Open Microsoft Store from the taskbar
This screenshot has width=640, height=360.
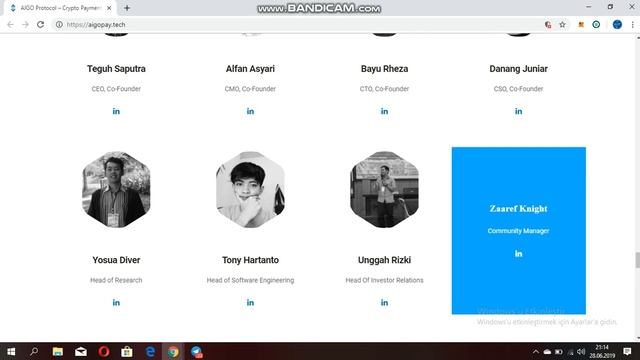tap(127, 351)
